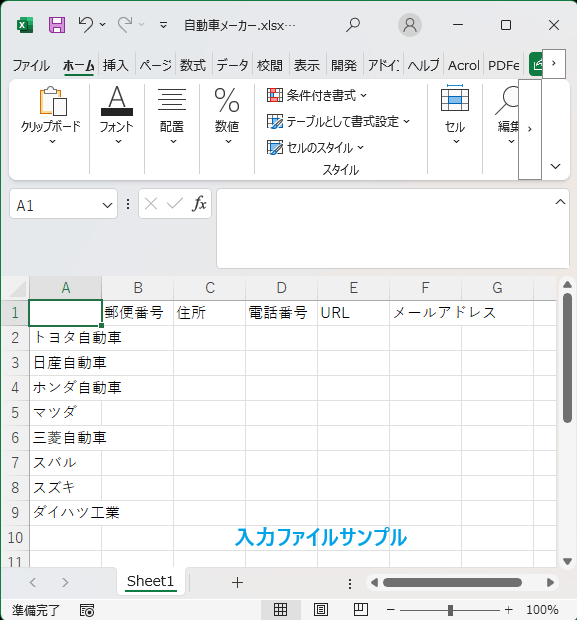
Task: Open 条件付き書式 menu
Action: click(317, 95)
